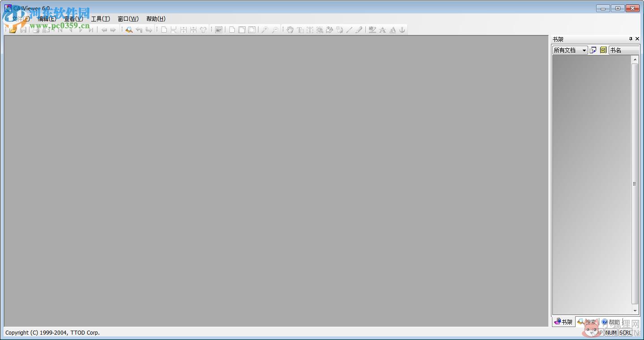Screen dimensions: 644x340
Task: Select the column text selection tool
Action: [310, 30]
